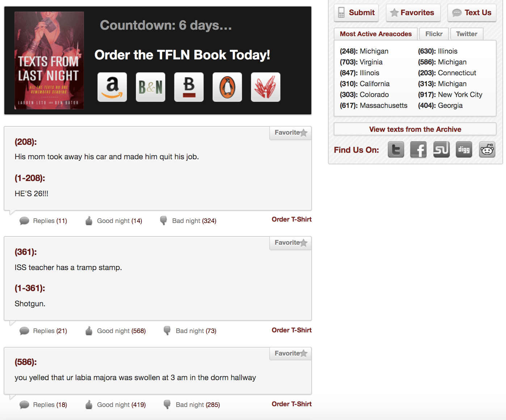Vote Good night (568) on (361) post
This screenshot has width=506, height=420.
(x=115, y=331)
